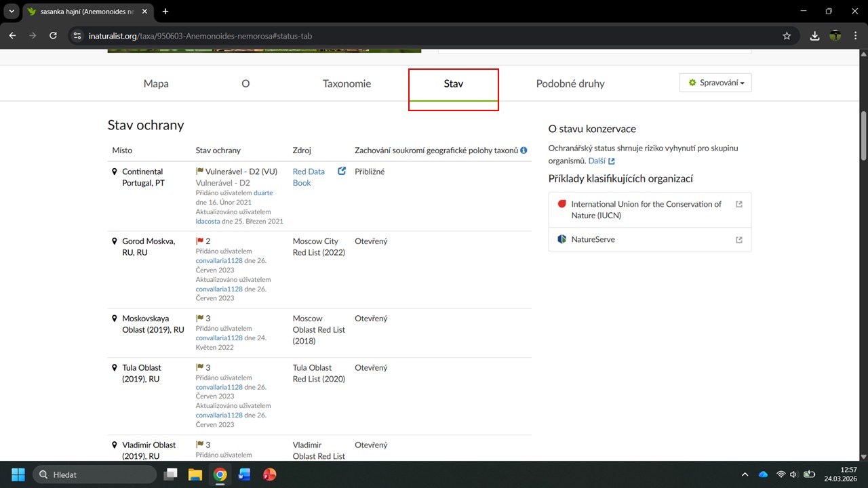Image resolution: width=868 pixels, height=488 pixels.
Task: Click the info icon next to geoprivacy column header
Action: pyautogui.click(x=524, y=150)
